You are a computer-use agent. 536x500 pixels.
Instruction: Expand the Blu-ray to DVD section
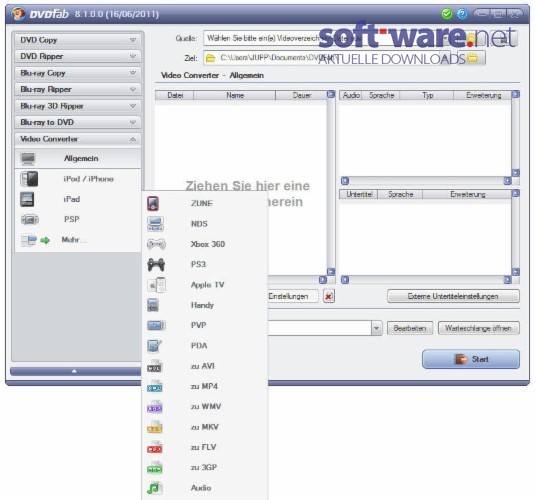(78, 122)
